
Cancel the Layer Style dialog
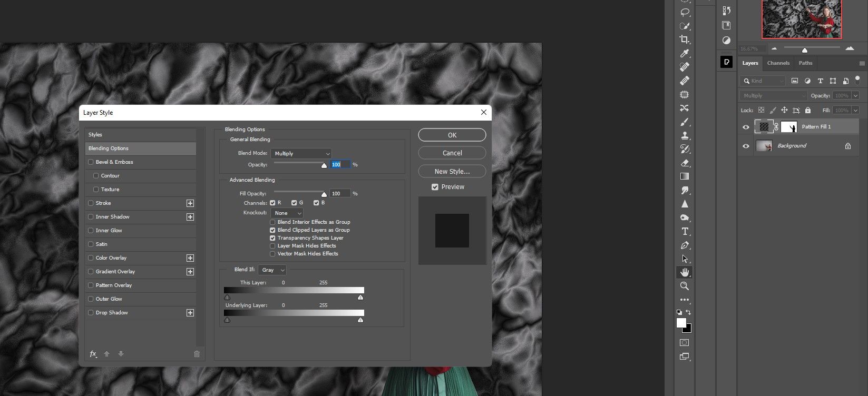452,153
